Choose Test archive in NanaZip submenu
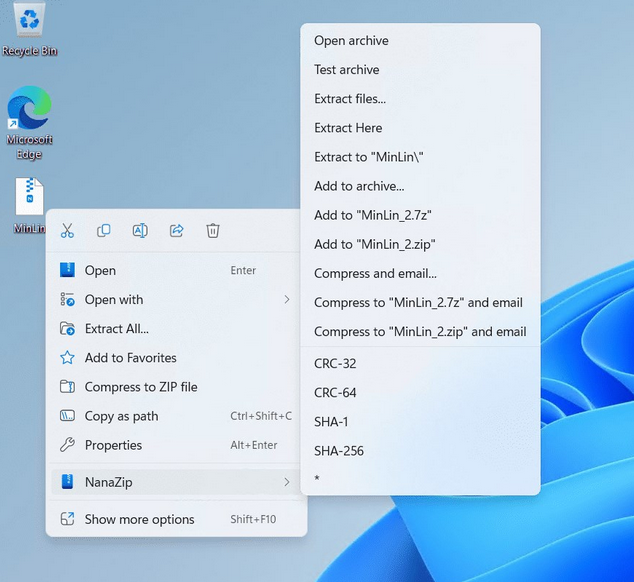This screenshot has width=634, height=582. tap(421, 70)
